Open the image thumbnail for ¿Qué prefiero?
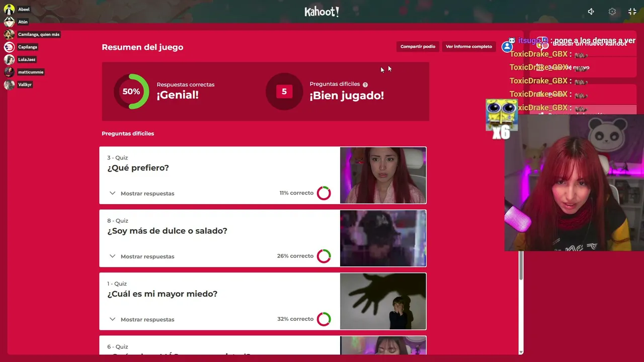This screenshot has width=644, height=362. tap(383, 175)
